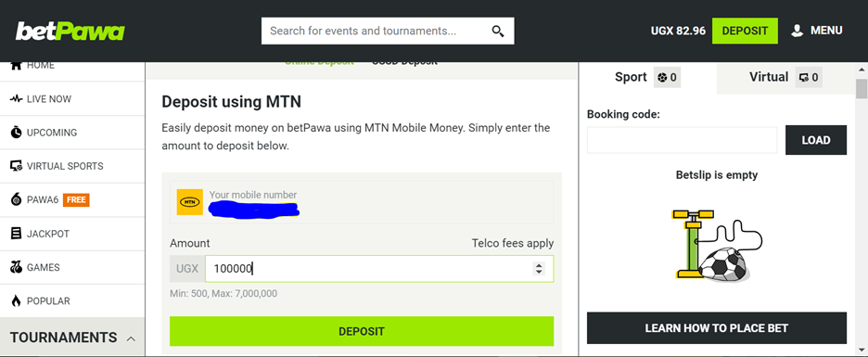
Task: Click the Load booking code button
Action: [x=816, y=140]
